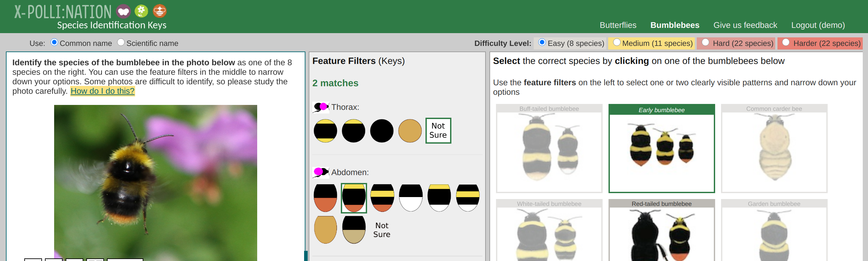Open 'How do I do this?' help link
The width and height of the screenshot is (868, 261).
[x=102, y=91]
